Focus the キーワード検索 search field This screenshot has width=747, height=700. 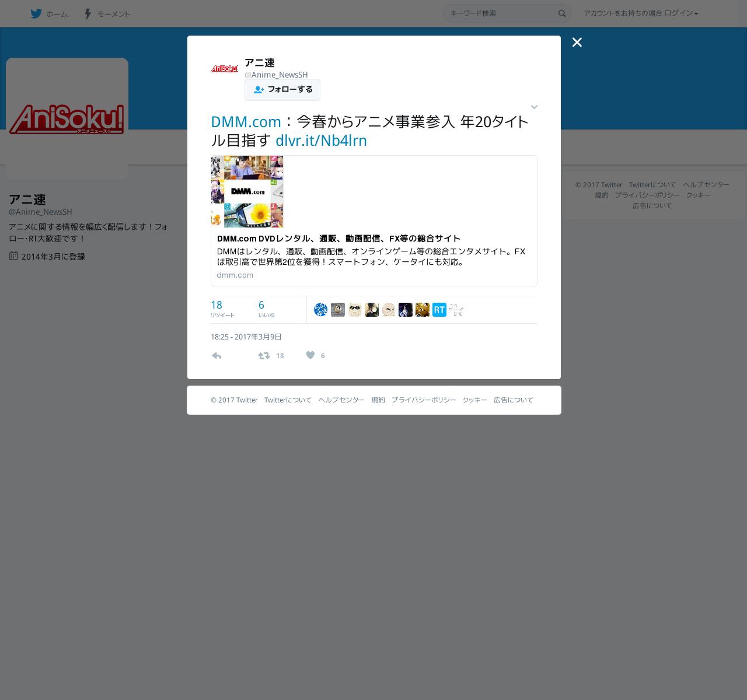(507, 13)
